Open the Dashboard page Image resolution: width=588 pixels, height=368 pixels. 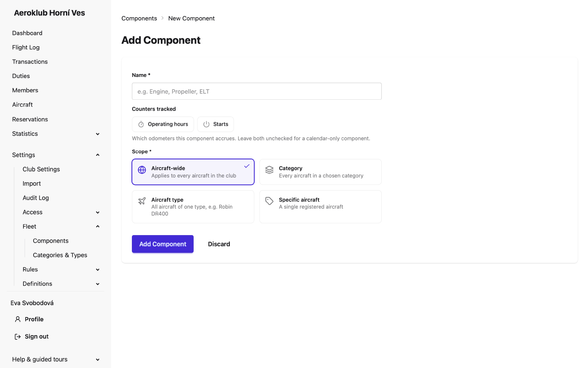[27, 33]
